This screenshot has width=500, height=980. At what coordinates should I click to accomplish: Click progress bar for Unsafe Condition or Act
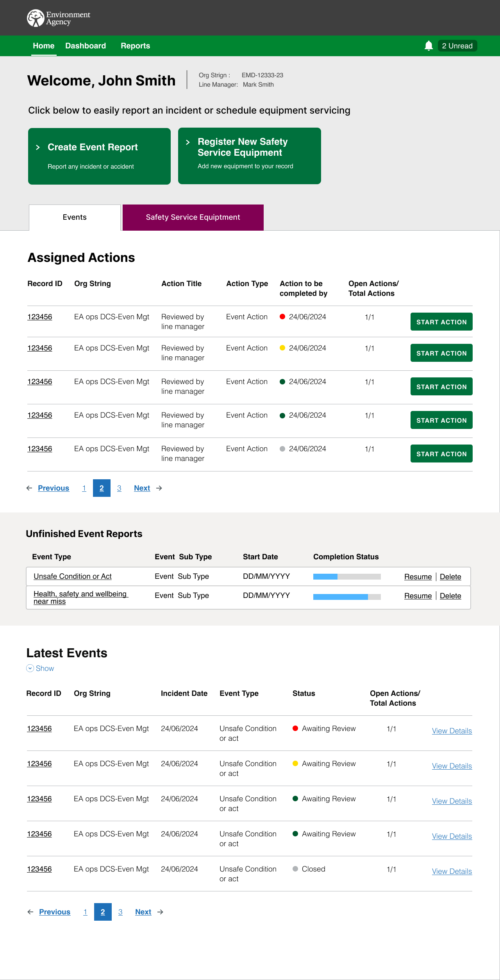347,576
